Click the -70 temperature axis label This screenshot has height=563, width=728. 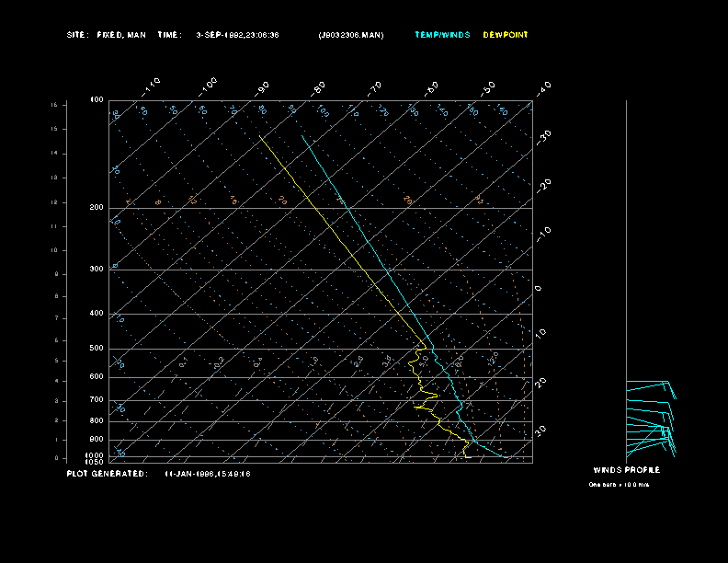click(x=374, y=89)
